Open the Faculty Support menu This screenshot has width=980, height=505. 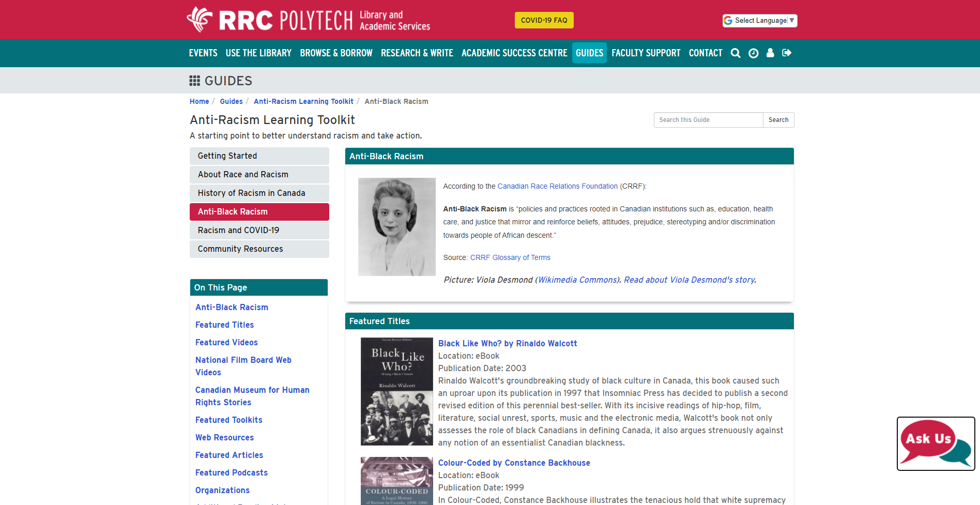pyautogui.click(x=646, y=53)
